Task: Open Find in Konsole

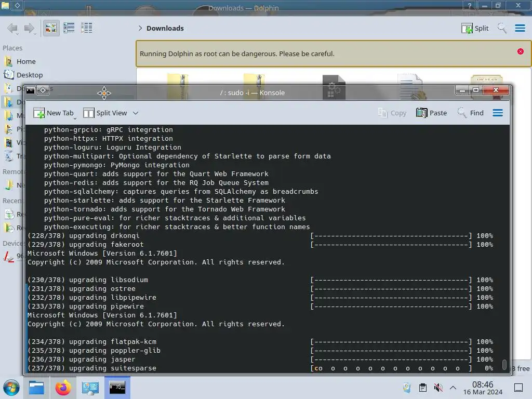Action: point(471,113)
